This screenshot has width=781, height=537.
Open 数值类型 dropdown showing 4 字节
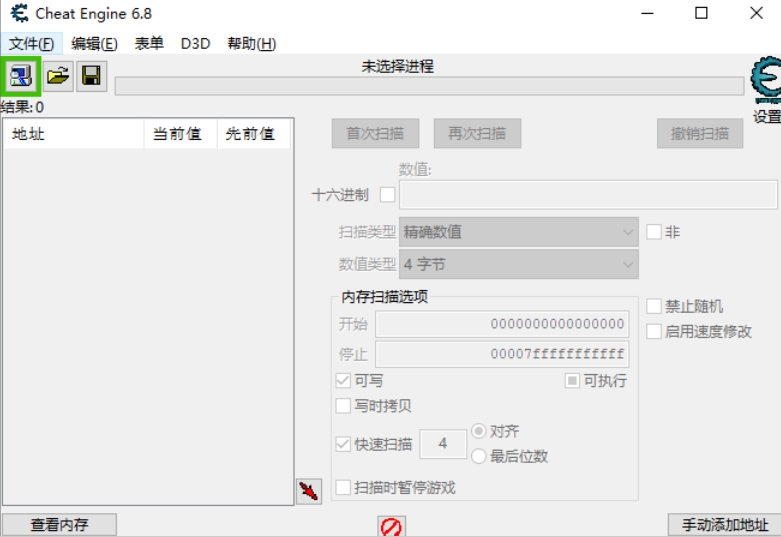pyautogui.click(x=519, y=264)
